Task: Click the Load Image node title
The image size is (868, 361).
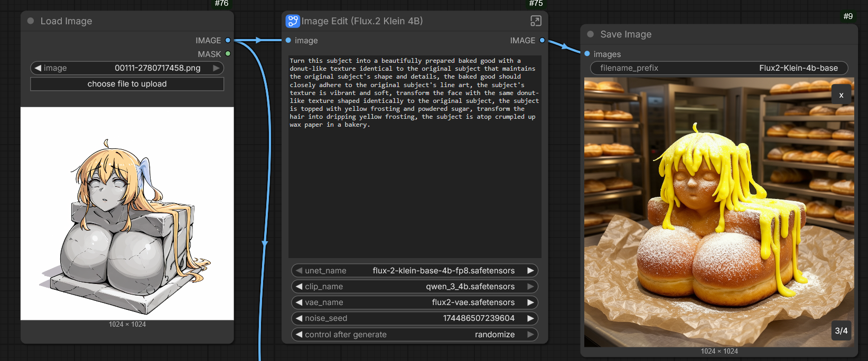Action: click(x=66, y=21)
